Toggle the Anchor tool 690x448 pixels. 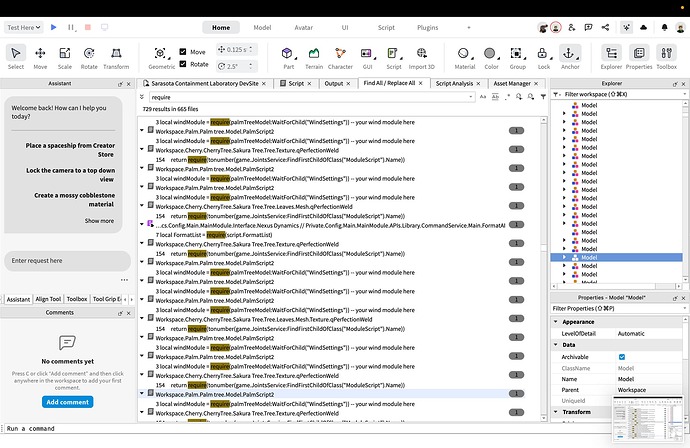click(x=570, y=58)
